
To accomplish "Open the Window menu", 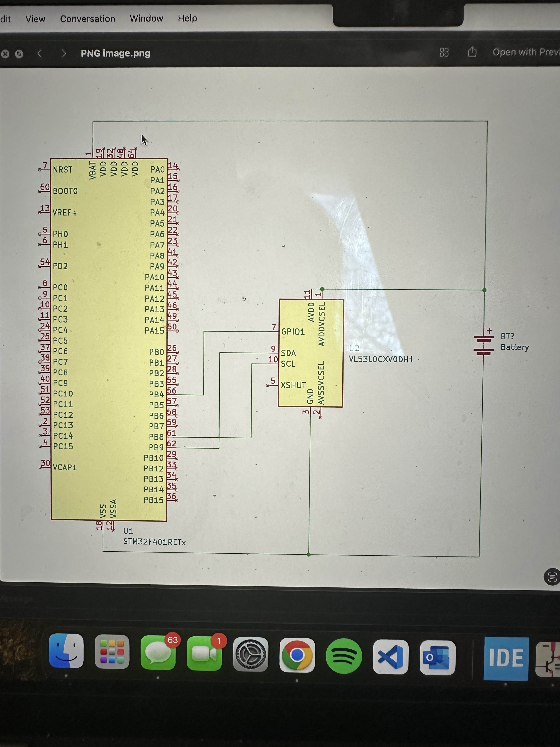I will (146, 18).
